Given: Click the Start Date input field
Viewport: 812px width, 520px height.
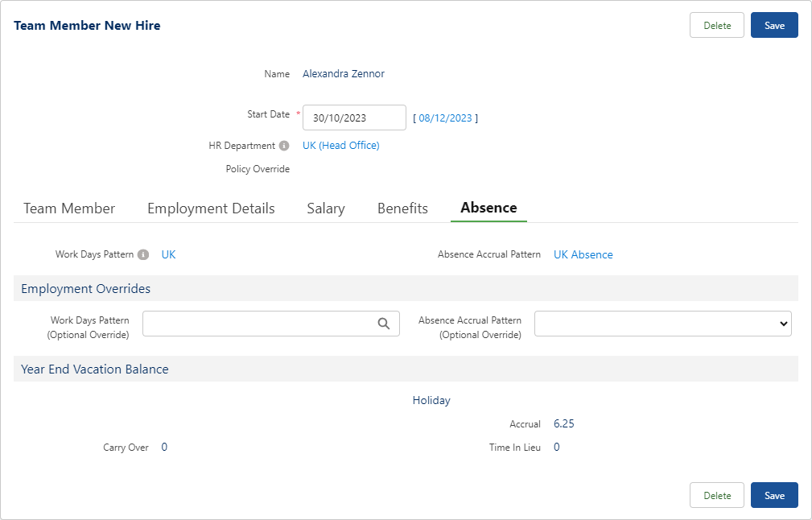Looking at the screenshot, I should [354, 118].
